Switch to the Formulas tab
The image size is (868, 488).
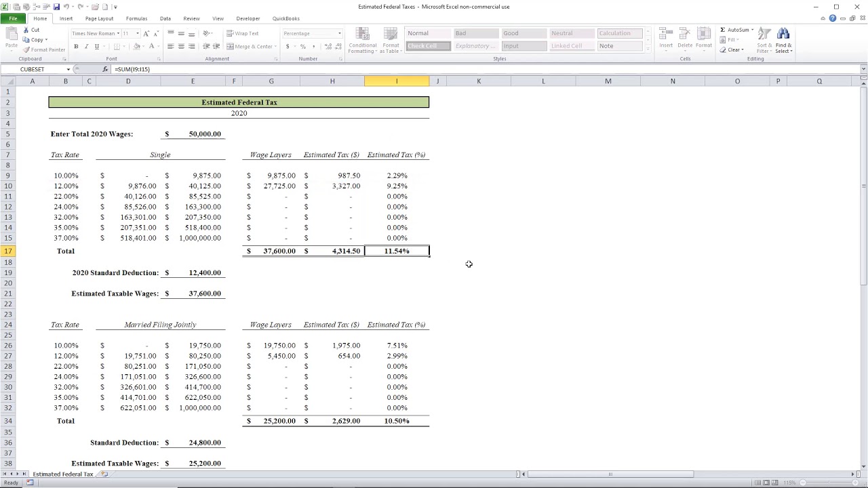coord(136,18)
